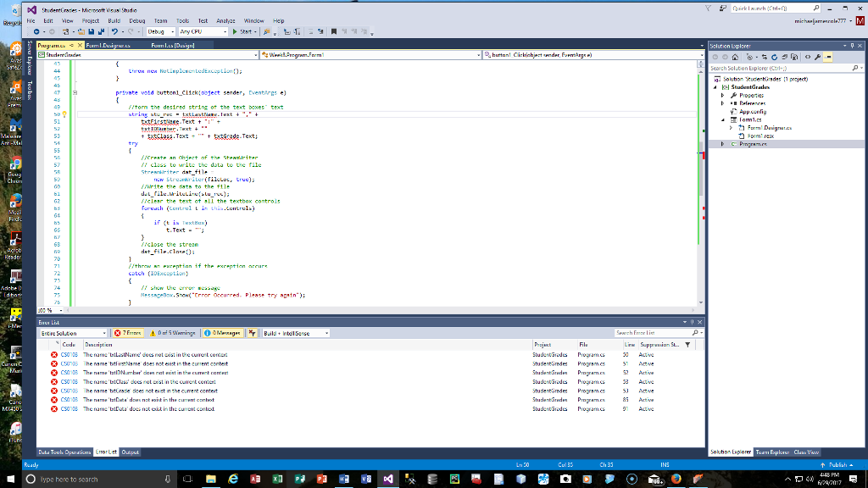Image resolution: width=868 pixels, height=488 pixels.
Task: Click the CS0103 error code link for txtLastName
Action: coord(70,354)
